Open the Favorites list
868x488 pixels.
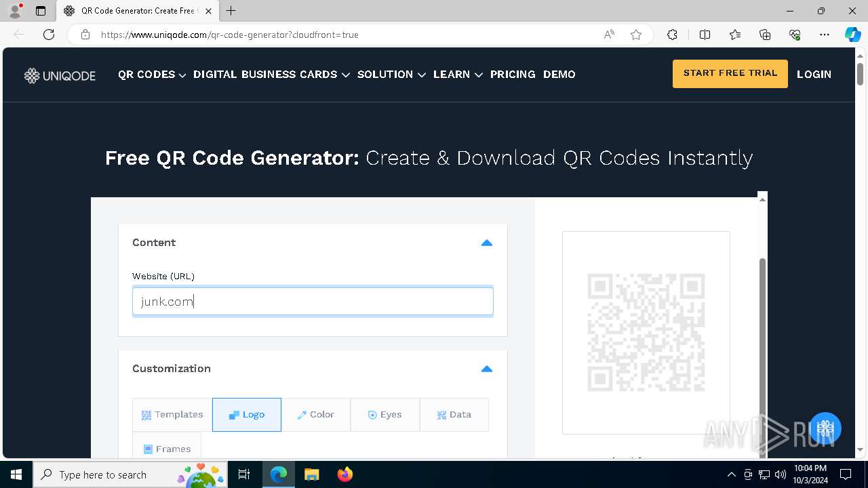click(735, 35)
